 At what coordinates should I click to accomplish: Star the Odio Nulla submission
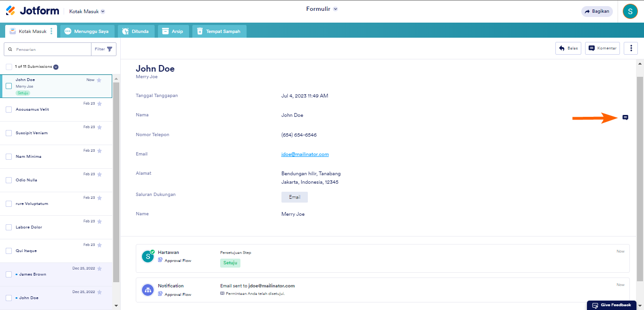[99, 174]
